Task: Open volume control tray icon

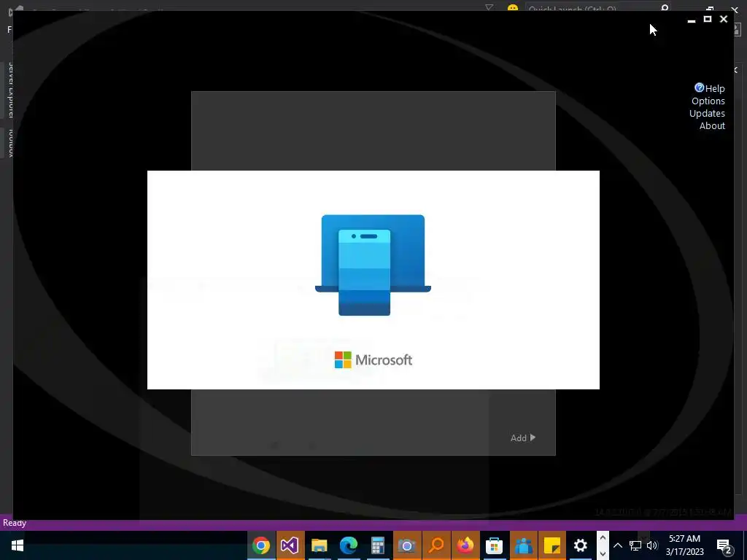Action: pyautogui.click(x=652, y=545)
